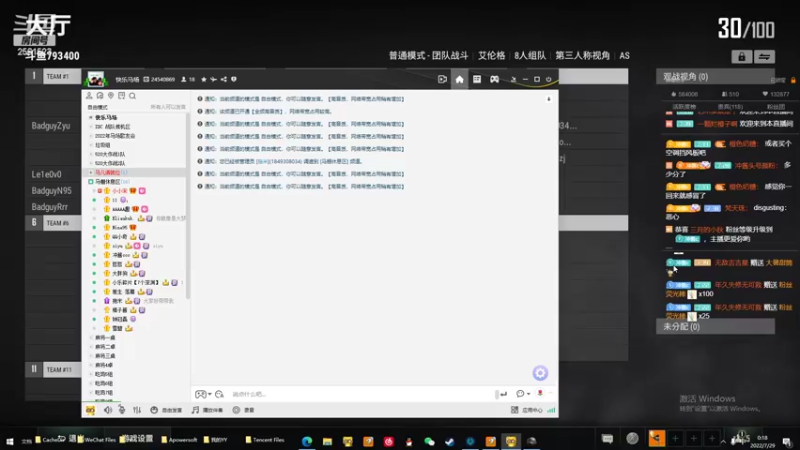800x450 pixels.
Task: Open NetEase Music red icon in taskbar
Action: [x=388, y=441]
